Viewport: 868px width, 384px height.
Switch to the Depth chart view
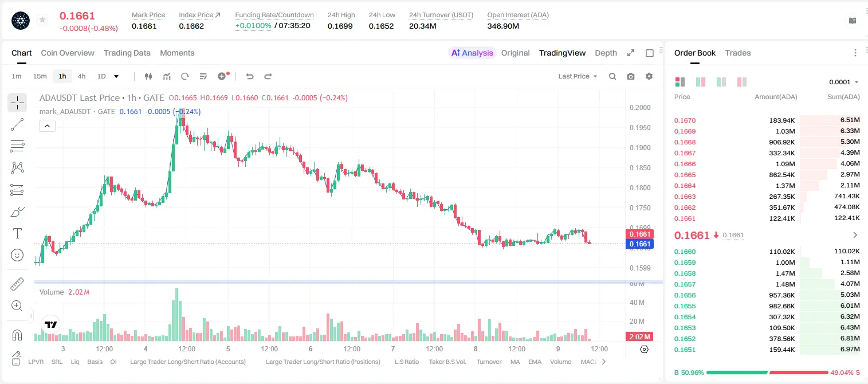606,53
